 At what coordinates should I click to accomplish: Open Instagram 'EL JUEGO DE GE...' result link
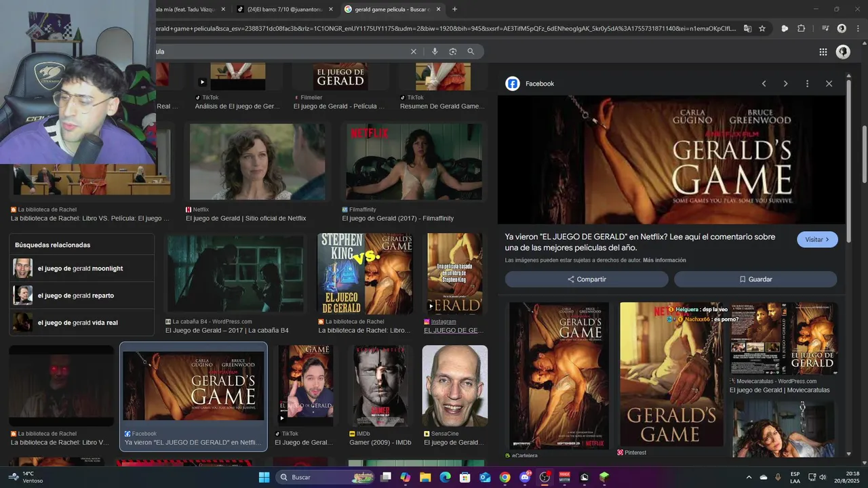453,330
